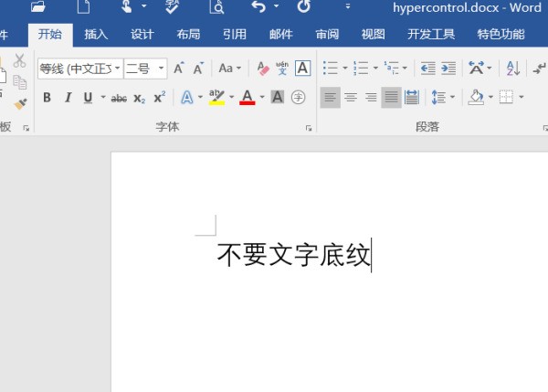Viewport: 548px width, 392px height.
Task: Apply multilevel list
Action: point(392,69)
